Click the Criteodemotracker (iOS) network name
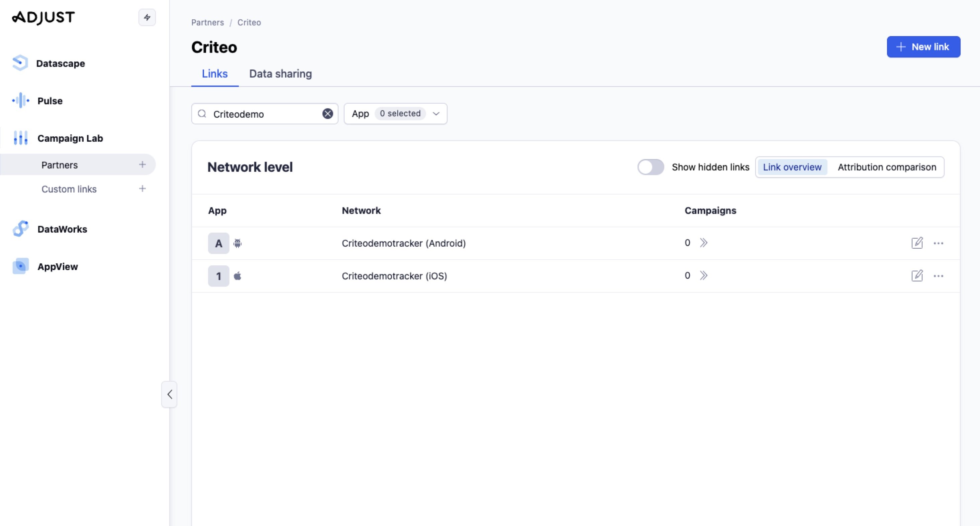 [394, 276]
